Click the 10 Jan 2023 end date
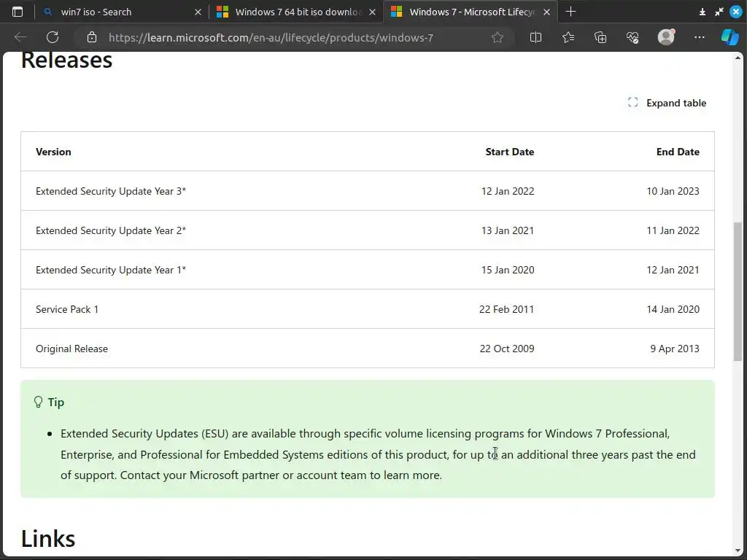The image size is (747, 560). (x=673, y=191)
